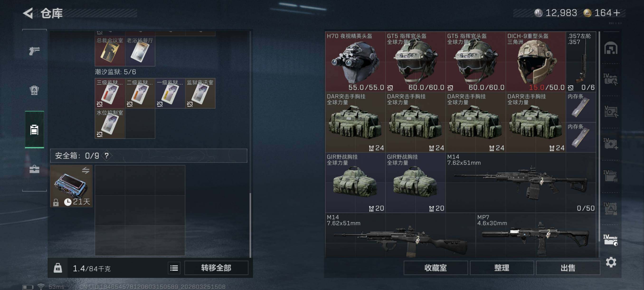This screenshot has height=290, width=644.
Task: Open the backpack tab in the left sidebar
Action: pyautogui.click(x=34, y=90)
